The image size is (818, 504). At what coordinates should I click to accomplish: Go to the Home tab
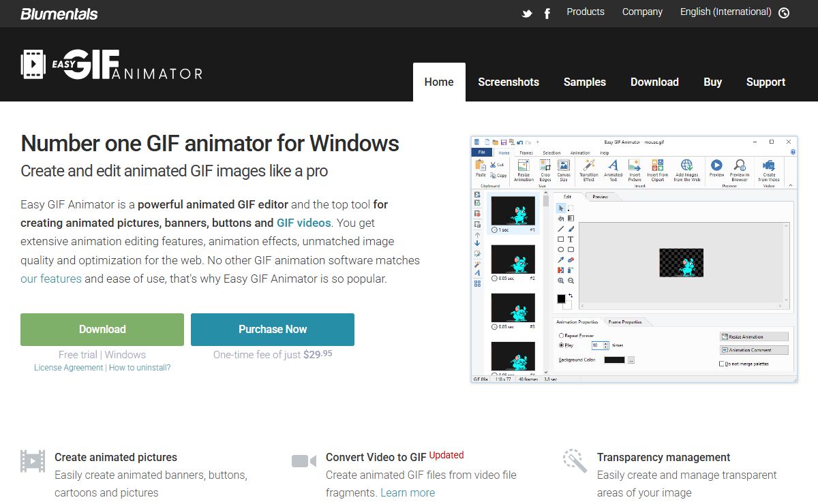pos(439,82)
